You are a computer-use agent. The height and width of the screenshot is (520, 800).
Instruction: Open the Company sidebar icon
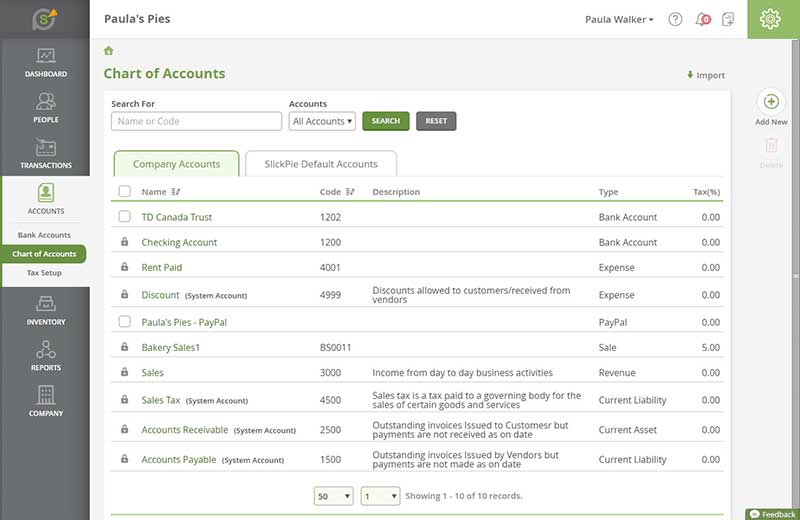(x=45, y=397)
